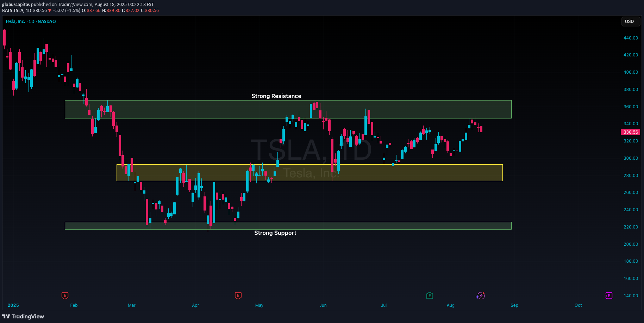Image resolution: width=644 pixels, height=323 pixels.
Task: Click the 180.00 price axis label
Action: [631, 261]
